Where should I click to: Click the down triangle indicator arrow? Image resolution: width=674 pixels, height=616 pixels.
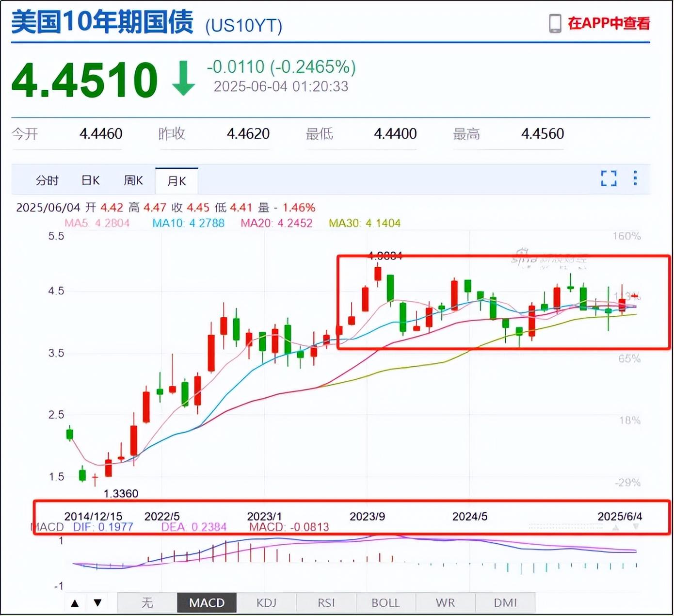[98, 603]
